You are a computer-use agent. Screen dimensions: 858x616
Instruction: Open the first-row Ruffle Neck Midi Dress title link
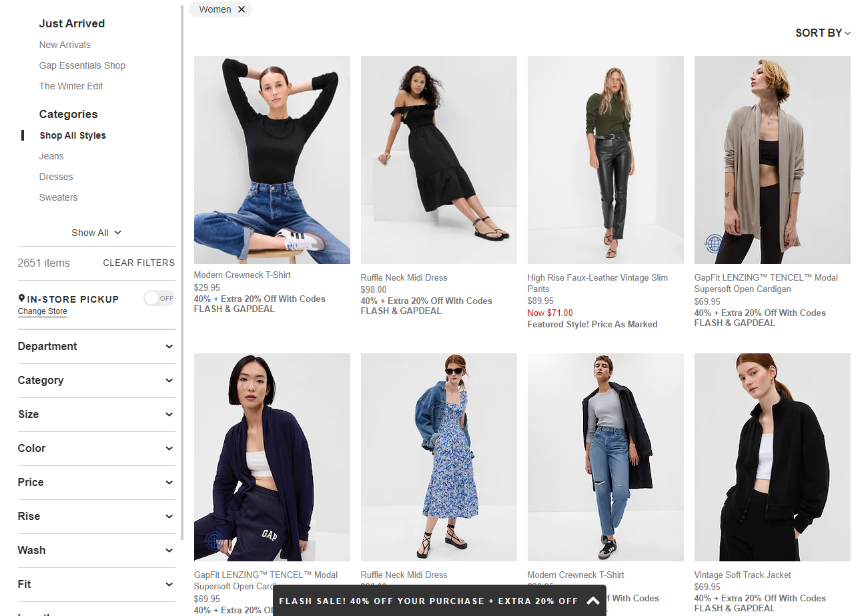[x=404, y=277]
